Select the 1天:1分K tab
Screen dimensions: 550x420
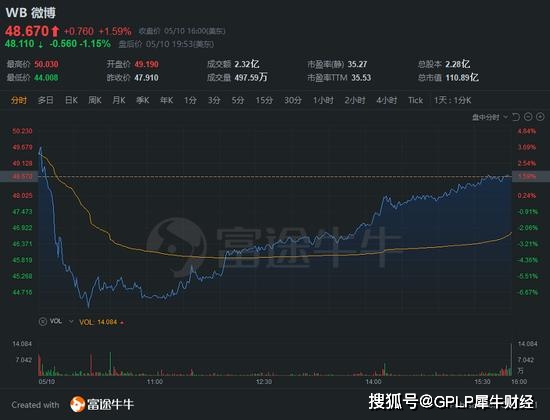tap(452, 100)
